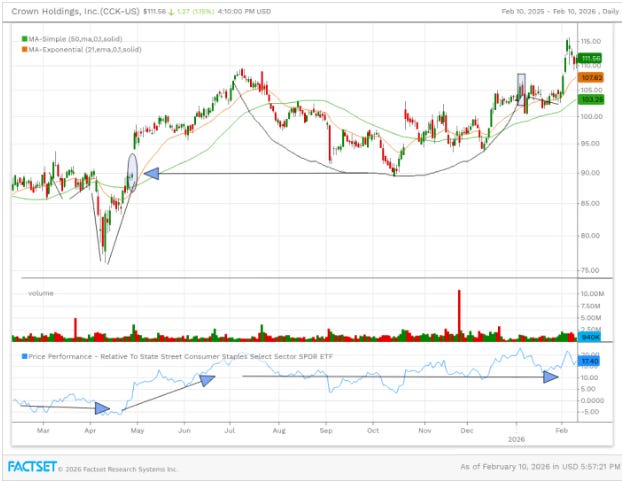Click the Price Performance - Relative To State Street label
The image size is (622, 481).
180,356
